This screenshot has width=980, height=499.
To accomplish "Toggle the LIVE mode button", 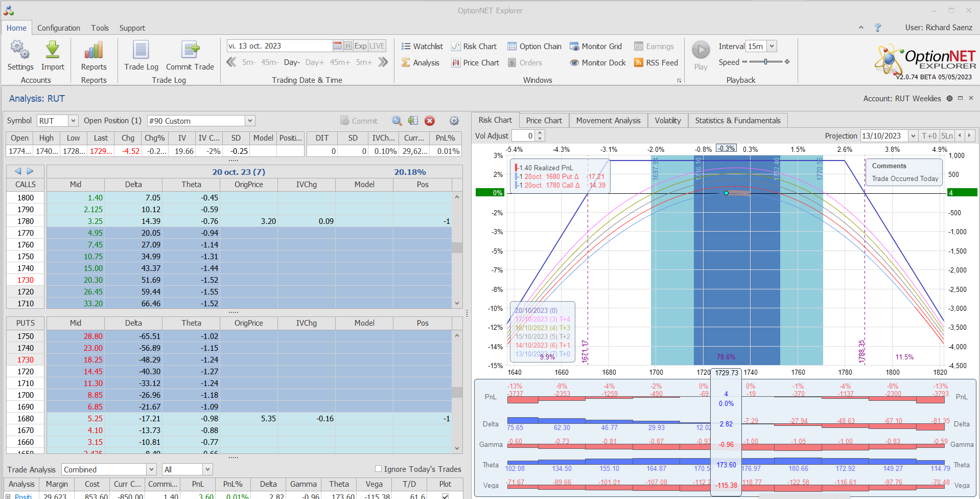I will (377, 46).
